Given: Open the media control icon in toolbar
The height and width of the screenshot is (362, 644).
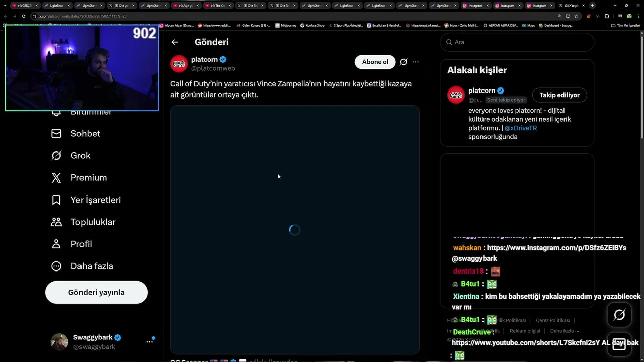Looking at the screenshot, I should tap(620, 16).
